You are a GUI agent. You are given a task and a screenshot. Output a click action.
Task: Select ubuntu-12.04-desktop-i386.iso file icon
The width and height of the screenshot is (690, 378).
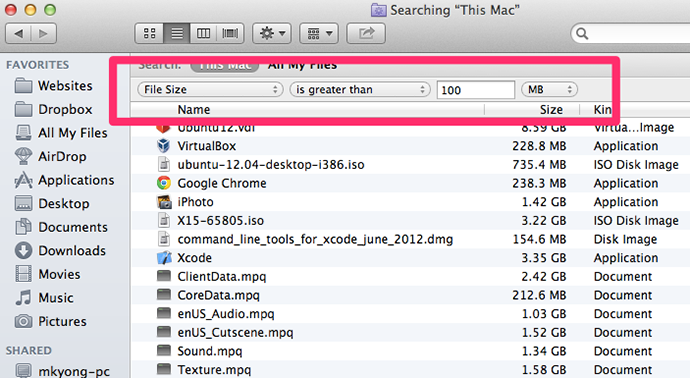164,165
